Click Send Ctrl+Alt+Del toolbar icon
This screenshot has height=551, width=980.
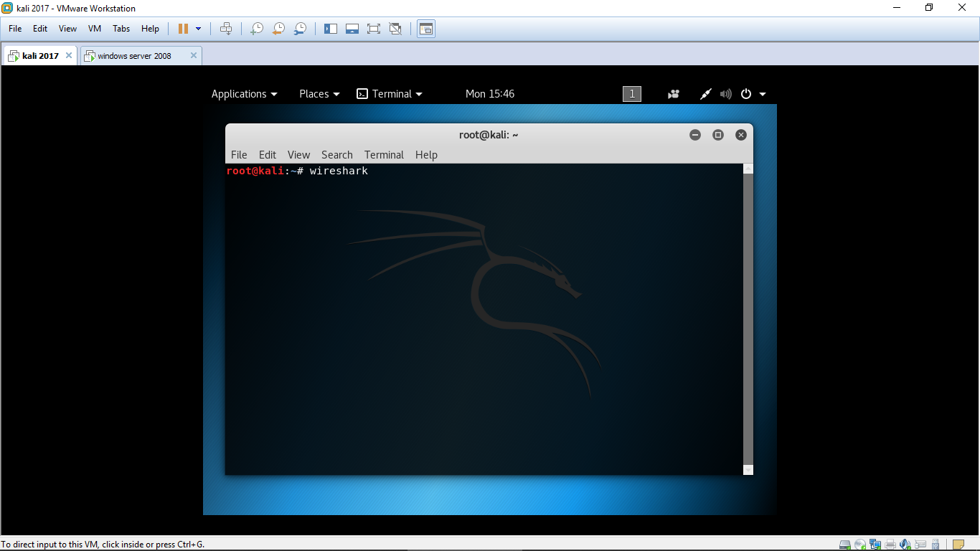coord(226,29)
